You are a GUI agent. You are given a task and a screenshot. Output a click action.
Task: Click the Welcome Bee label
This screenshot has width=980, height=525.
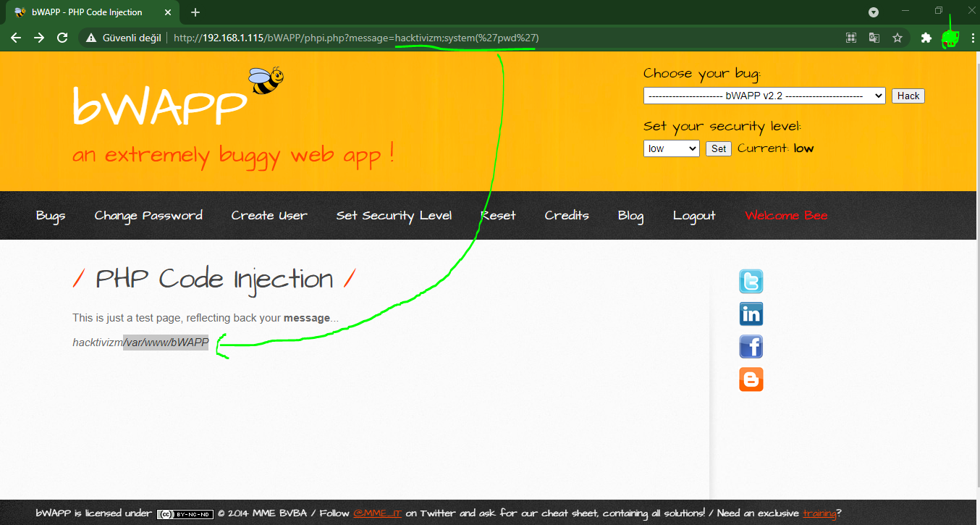tap(786, 216)
